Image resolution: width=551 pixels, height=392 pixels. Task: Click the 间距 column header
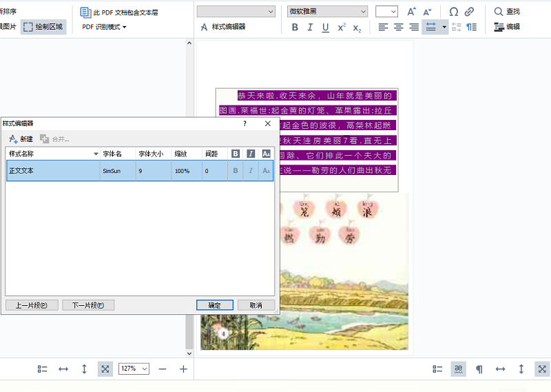215,154
